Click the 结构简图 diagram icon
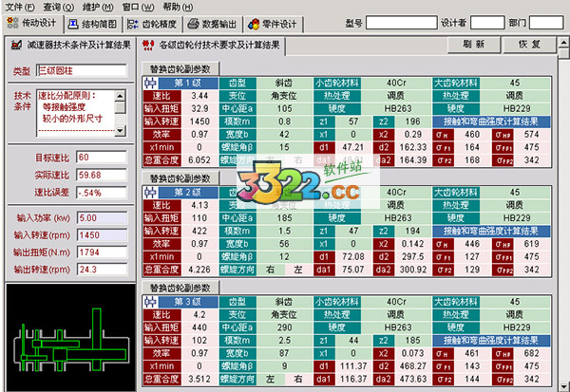 [x=73, y=24]
